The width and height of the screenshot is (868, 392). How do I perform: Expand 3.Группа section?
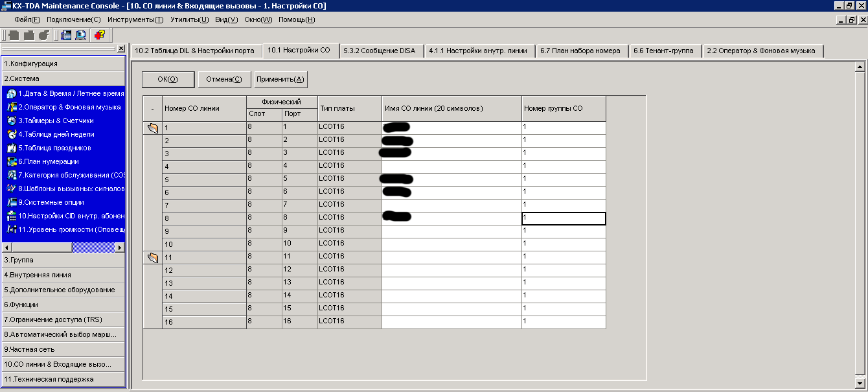[x=63, y=260]
